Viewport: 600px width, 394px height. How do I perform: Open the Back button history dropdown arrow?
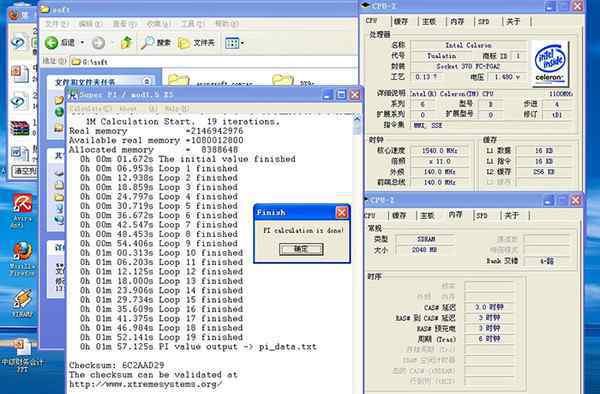[82, 43]
